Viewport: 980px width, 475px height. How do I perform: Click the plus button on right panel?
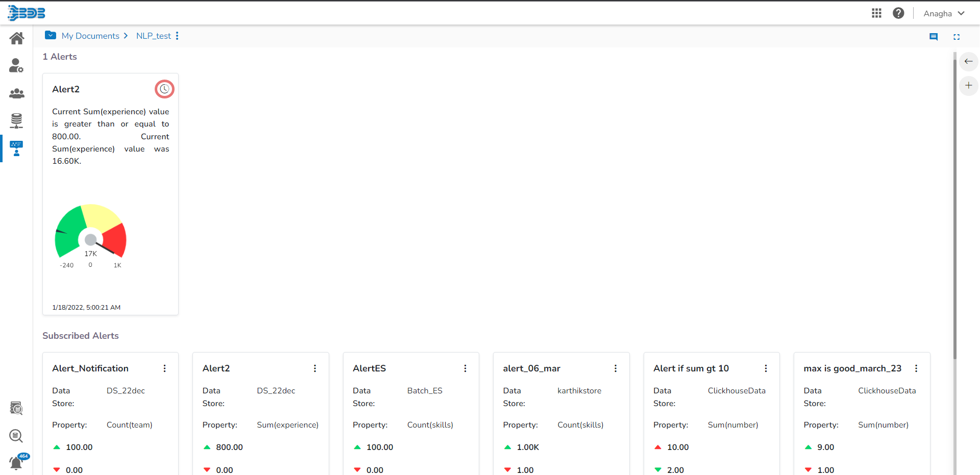coord(968,85)
